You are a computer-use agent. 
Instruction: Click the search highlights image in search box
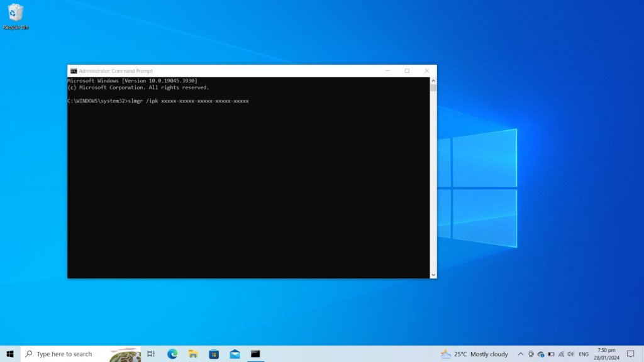point(125,354)
